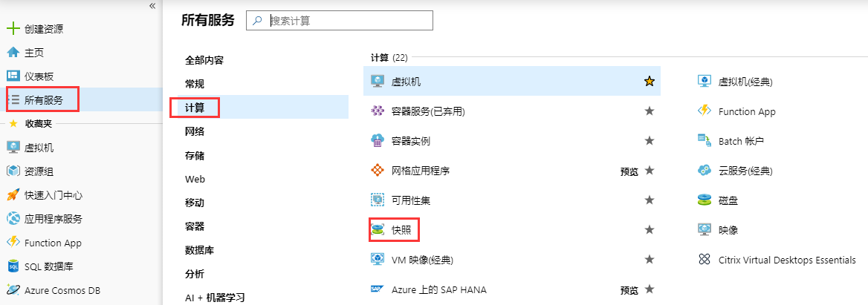Click the 搜索计算 search field
The image size is (868, 305).
(348, 21)
